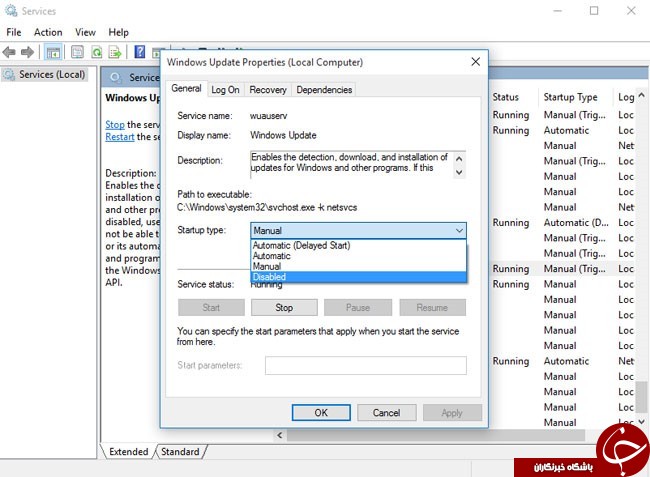Screen dimensions: 650x477
Task: Open the Action menu
Action: pos(48,32)
